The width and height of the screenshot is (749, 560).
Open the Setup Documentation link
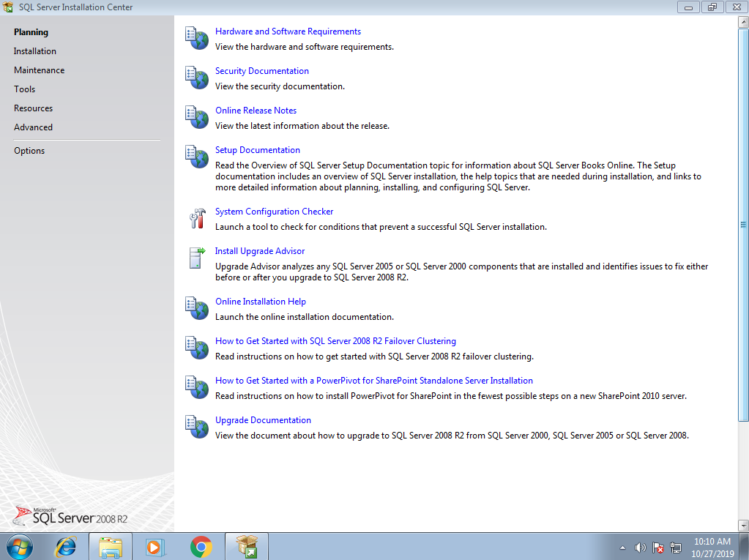pyautogui.click(x=258, y=150)
